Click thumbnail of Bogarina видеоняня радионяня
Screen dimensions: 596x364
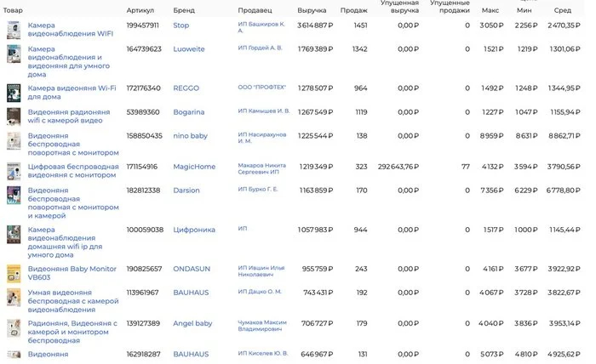14,117
